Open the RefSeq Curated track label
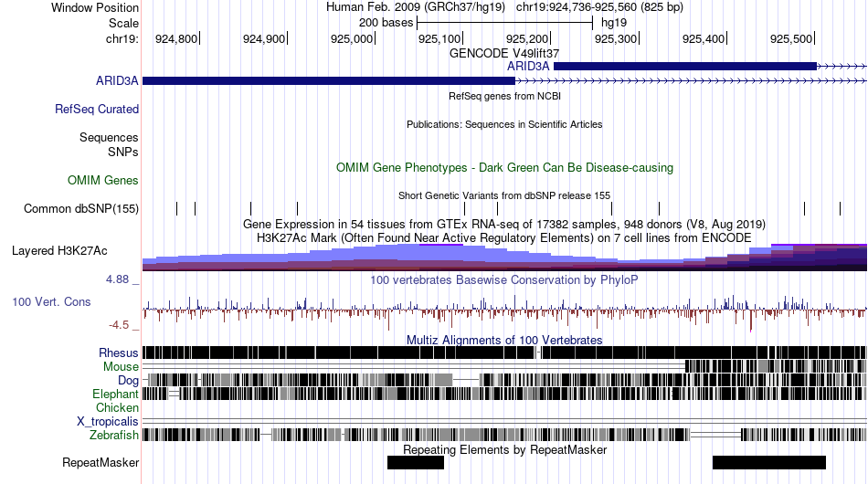This screenshot has width=868, height=484. [97, 109]
